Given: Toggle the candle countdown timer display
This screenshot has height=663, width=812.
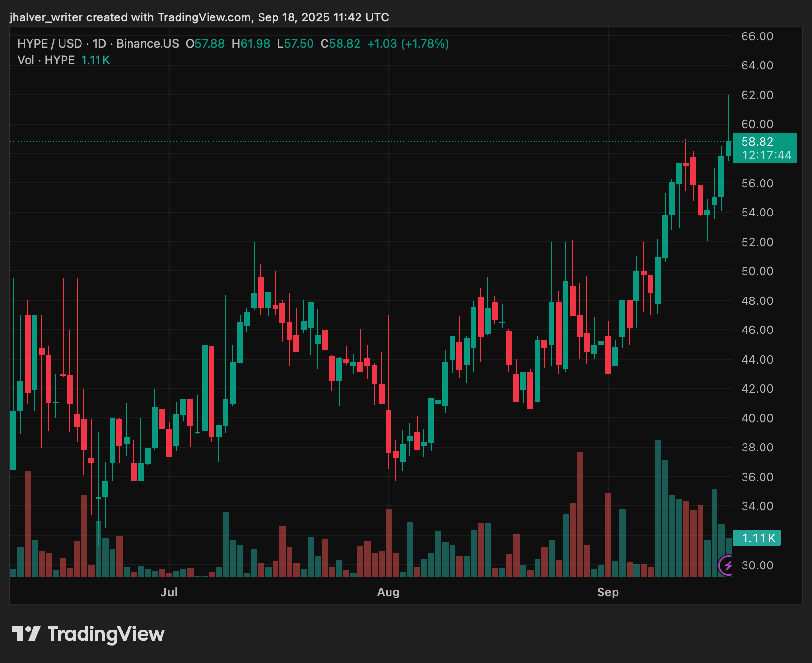Looking at the screenshot, I should click(765, 155).
